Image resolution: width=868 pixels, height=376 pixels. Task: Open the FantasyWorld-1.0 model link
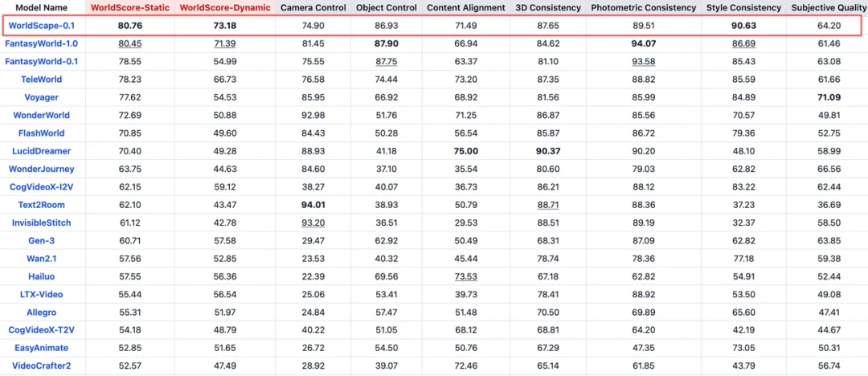point(42,43)
